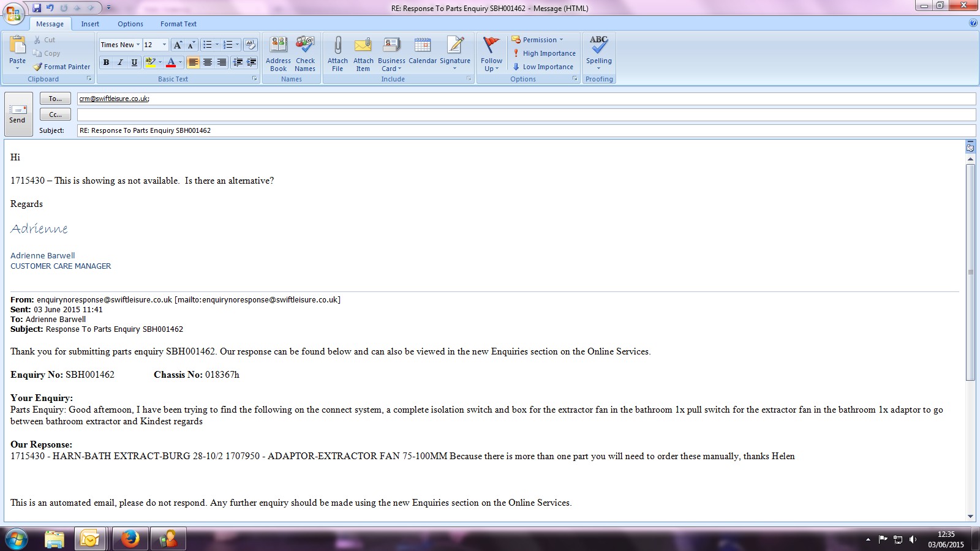Click the Attach Item envelope icon
This screenshot has height=551, width=980.
(x=363, y=46)
